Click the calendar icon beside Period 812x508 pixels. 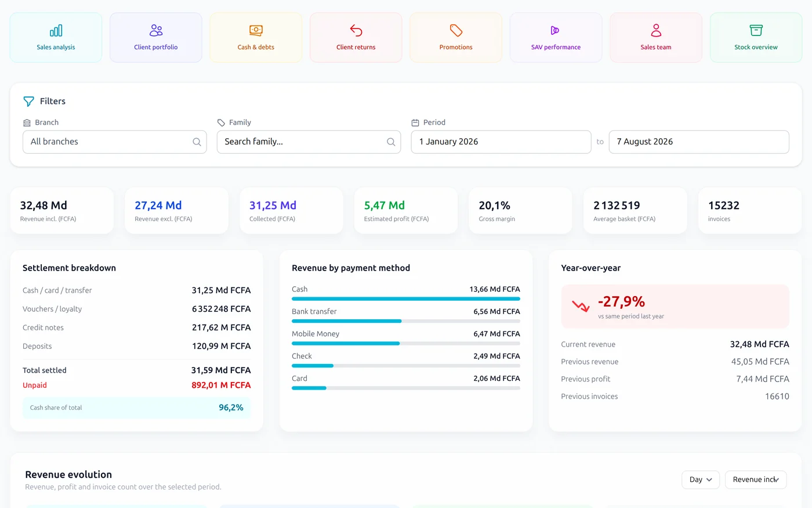[x=415, y=123]
